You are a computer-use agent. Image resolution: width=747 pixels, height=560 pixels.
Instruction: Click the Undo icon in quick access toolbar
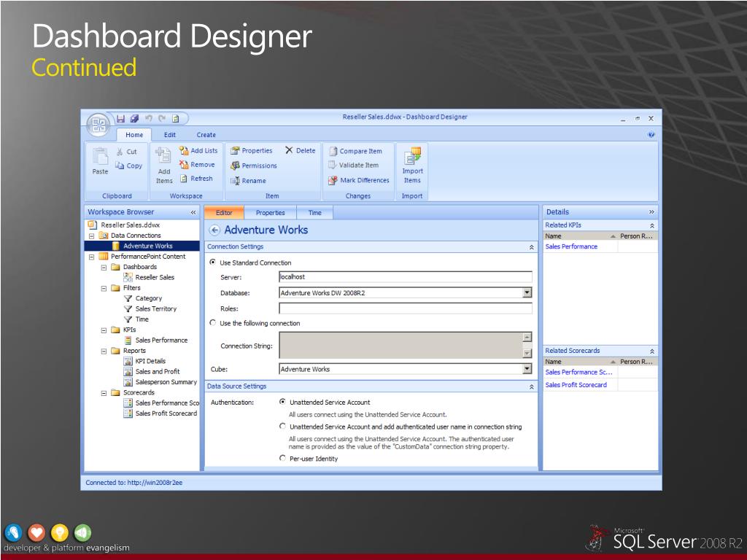point(149,118)
